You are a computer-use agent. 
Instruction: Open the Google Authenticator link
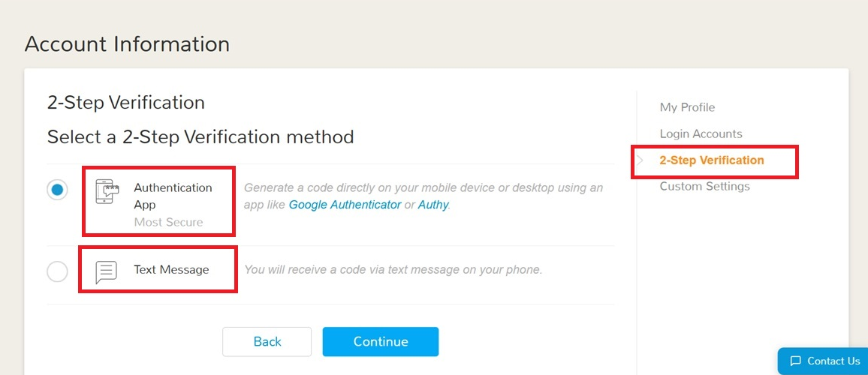point(345,205)
